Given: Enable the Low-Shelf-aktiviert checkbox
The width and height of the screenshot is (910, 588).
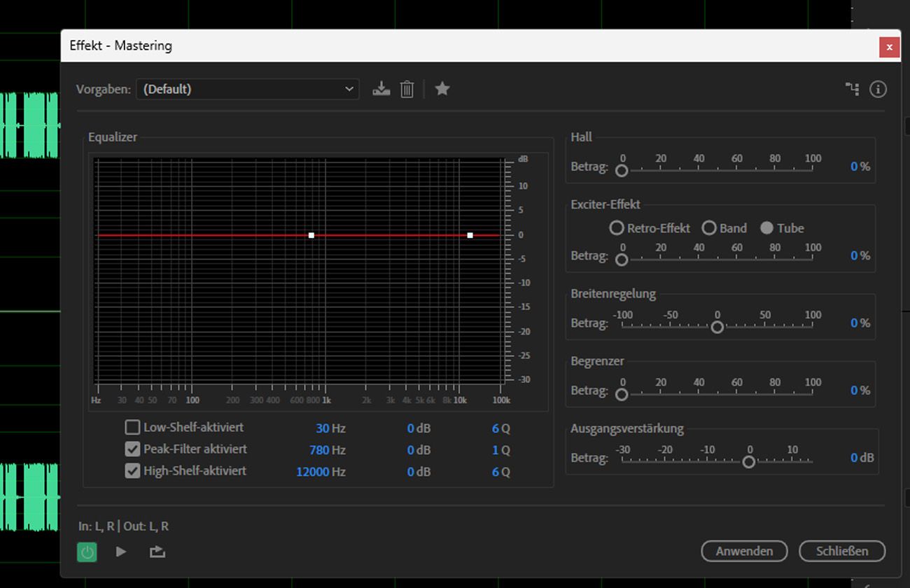Looking at the screenshot, I should (x=132, y=427).
